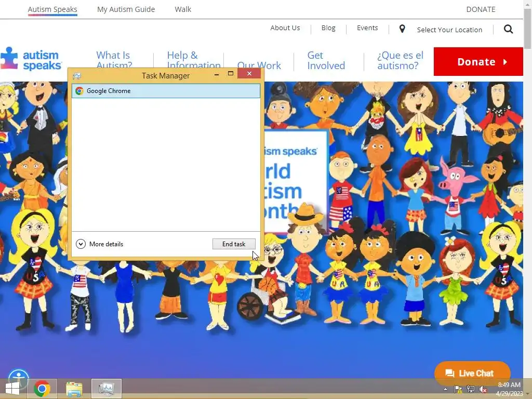Click the Action Center flag icon
Screen dimensions: 532x399
point(458,389)
